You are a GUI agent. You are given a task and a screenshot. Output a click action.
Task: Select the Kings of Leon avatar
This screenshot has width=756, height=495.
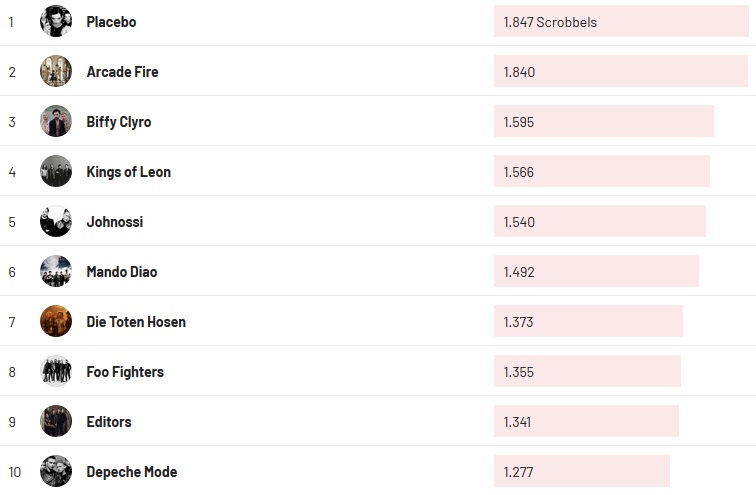point(56,171)
